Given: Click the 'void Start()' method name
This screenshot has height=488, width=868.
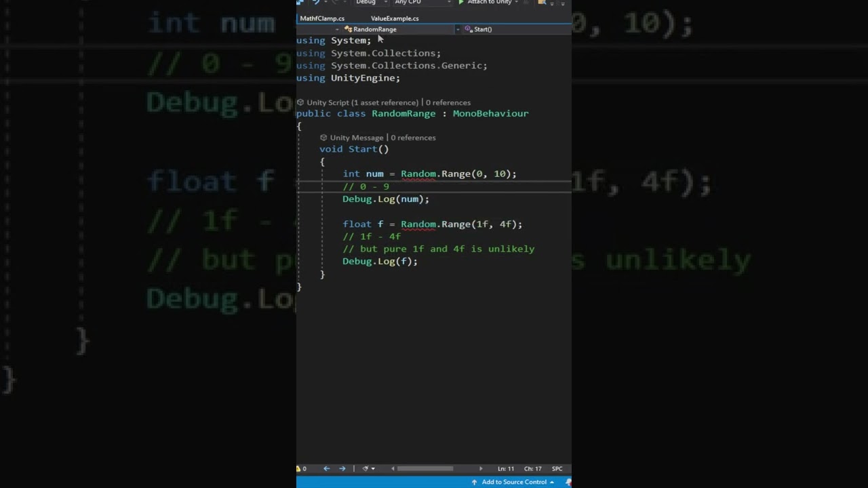Looking at the screenshot, I should (x=363, y=149).
